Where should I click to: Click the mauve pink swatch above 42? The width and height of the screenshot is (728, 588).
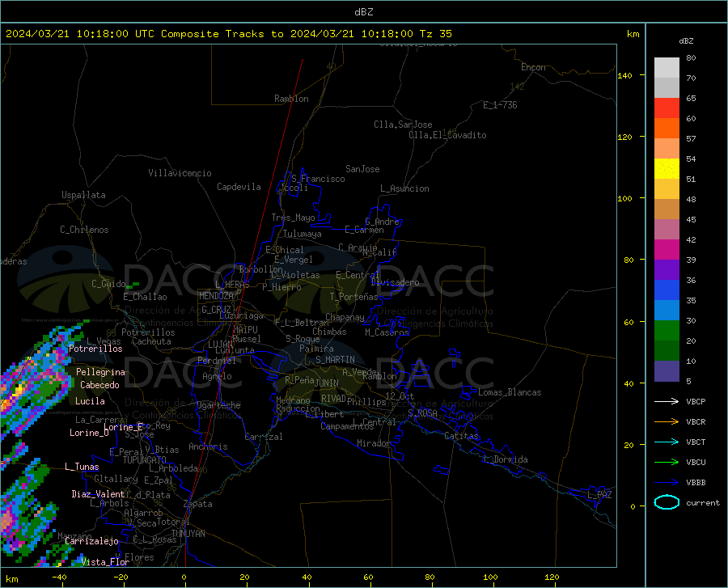667,230
